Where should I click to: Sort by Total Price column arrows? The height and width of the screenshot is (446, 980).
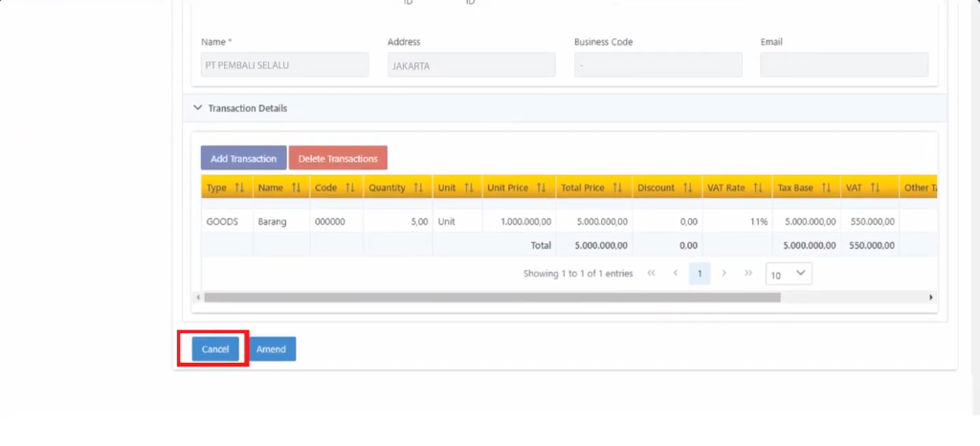point(617,189)
